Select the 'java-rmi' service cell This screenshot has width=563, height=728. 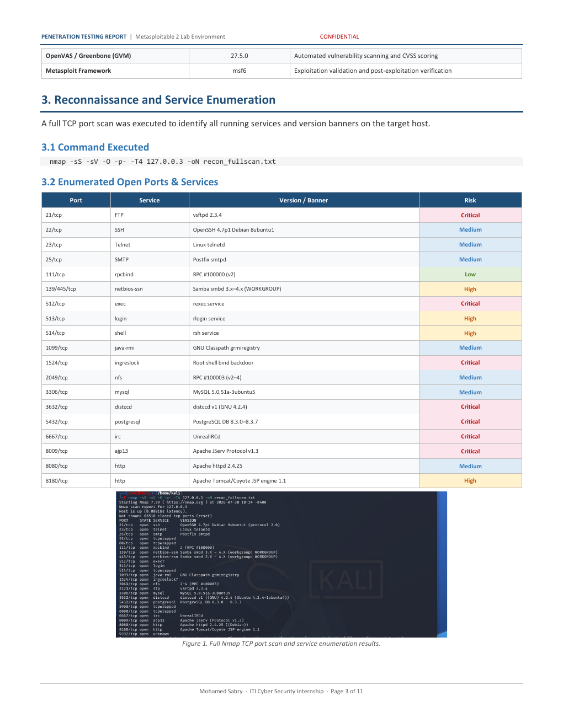[x=150, y=348]
